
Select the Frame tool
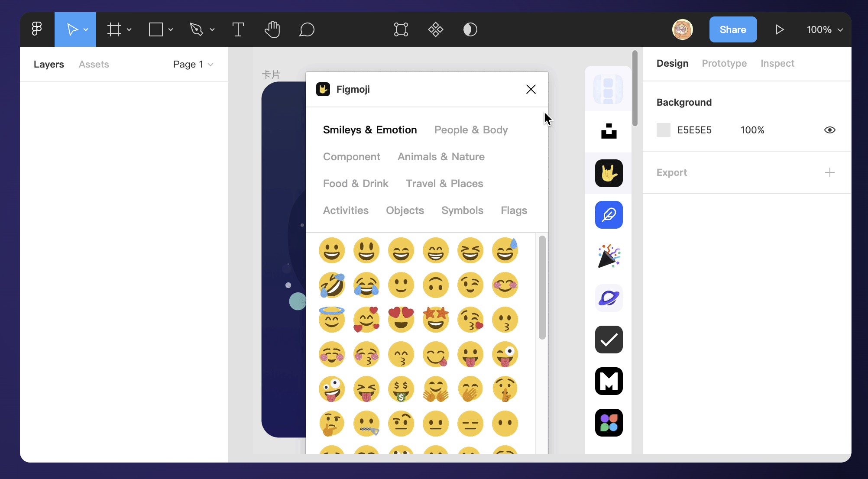pyautogui.click(x=114, y=29)
